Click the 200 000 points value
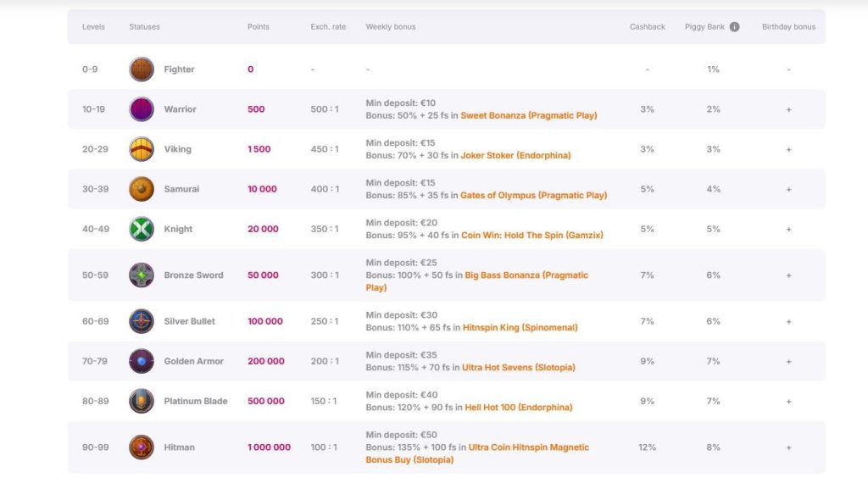This screenshot has height=489, width=868. coord(265,361)
